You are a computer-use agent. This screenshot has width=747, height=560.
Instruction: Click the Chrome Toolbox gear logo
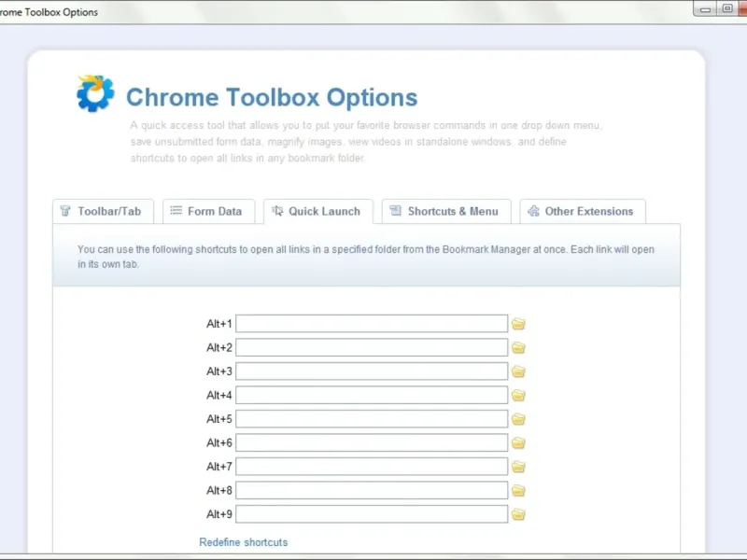95,93
